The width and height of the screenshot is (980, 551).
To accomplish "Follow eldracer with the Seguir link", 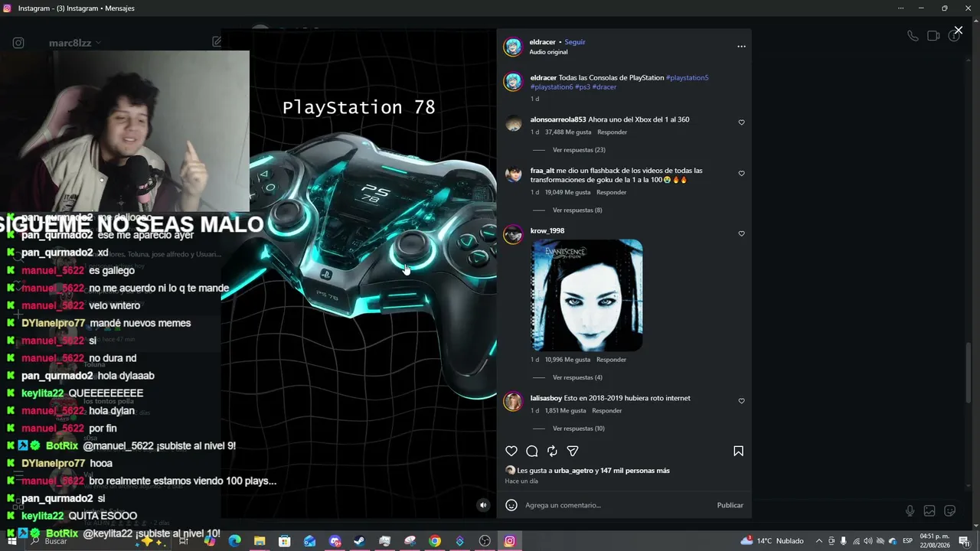I will click(x=575, y=42).
